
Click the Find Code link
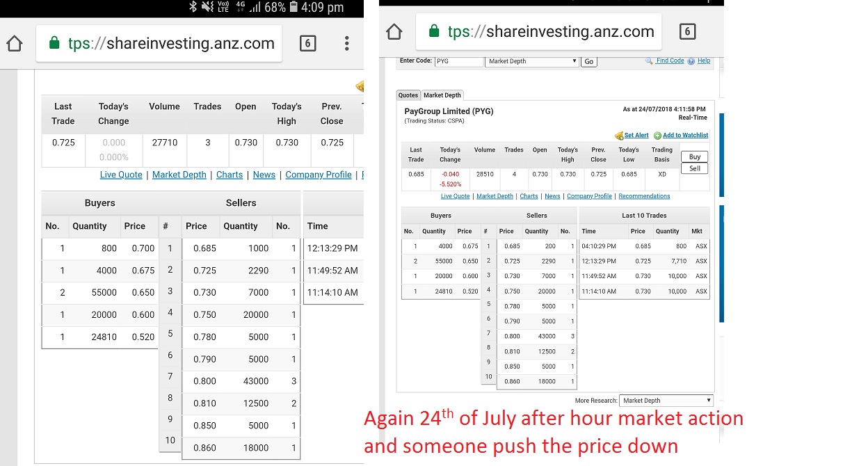click(670, 61)
